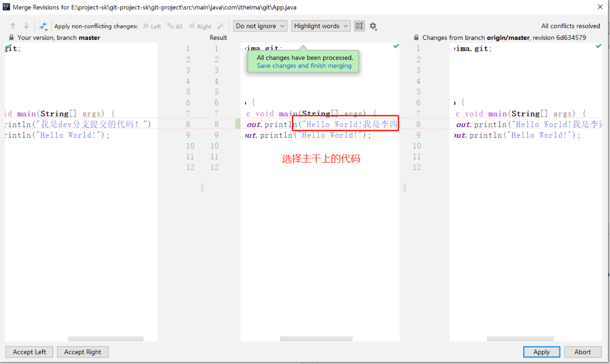Go to previous difference arrow

13,26
